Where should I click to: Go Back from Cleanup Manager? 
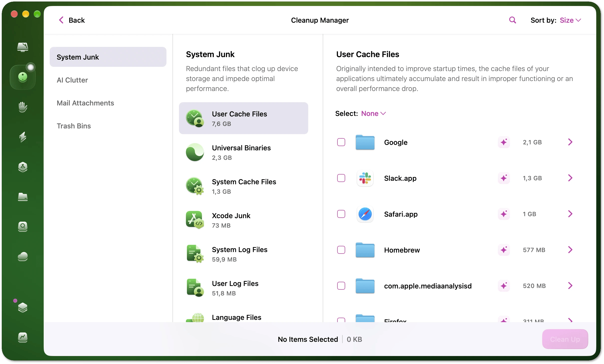(x=72, y=20)
